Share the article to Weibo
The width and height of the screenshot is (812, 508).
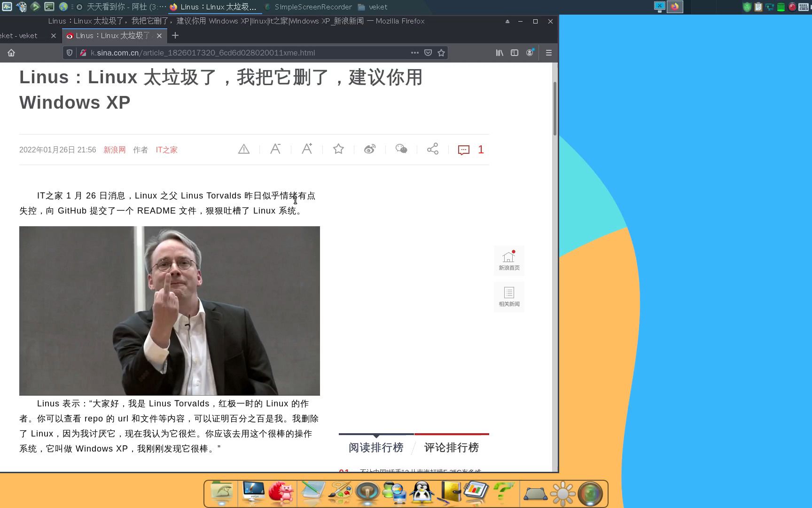point(370,149)
